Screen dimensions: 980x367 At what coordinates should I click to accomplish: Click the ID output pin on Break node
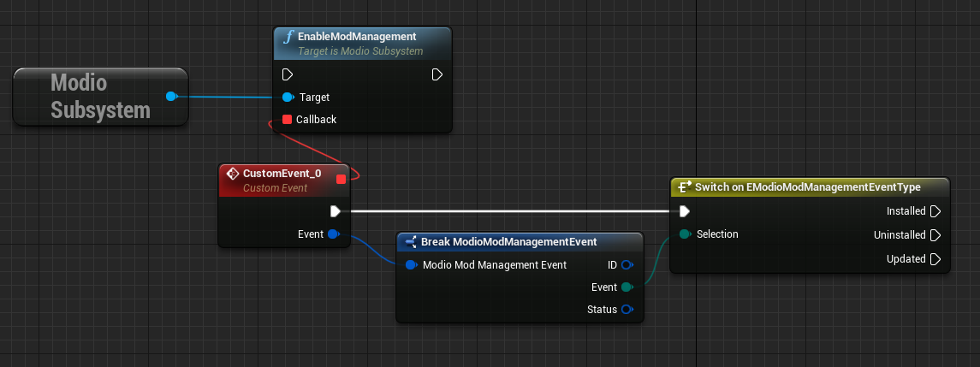pos(627,265)
